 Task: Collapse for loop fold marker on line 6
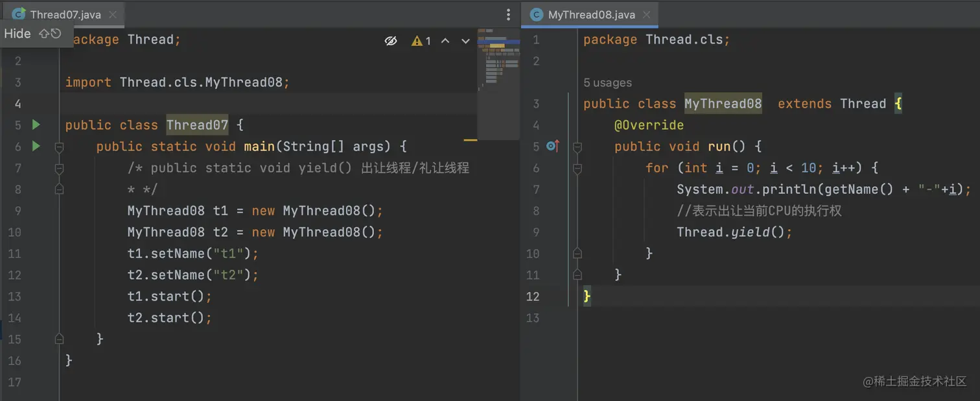pyautogui.click(x=577, y=168)
